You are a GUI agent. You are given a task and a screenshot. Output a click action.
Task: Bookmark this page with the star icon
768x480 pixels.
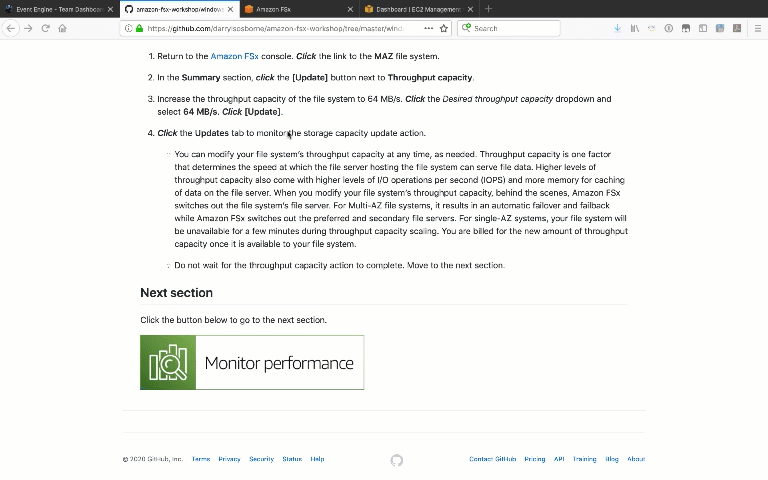[444, 28]
